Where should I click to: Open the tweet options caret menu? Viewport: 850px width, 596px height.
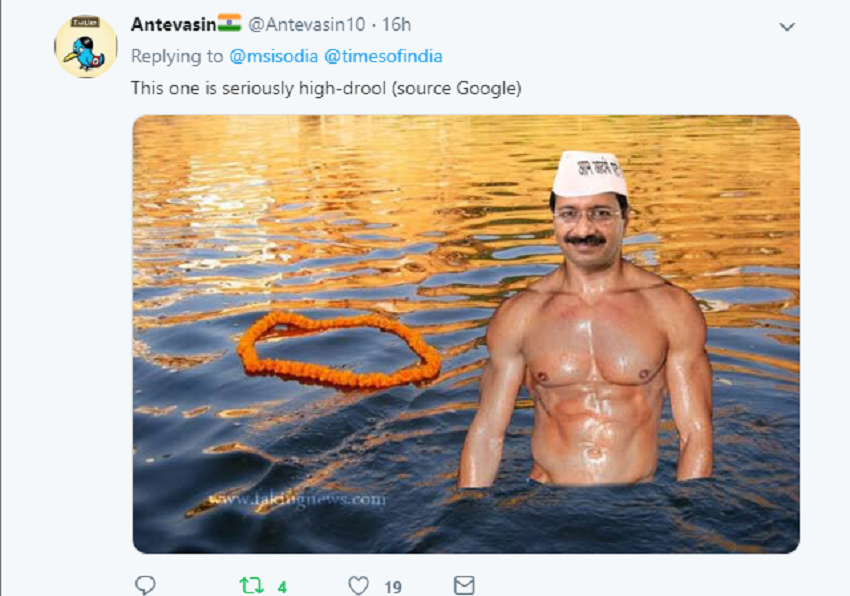pos(787,26)
